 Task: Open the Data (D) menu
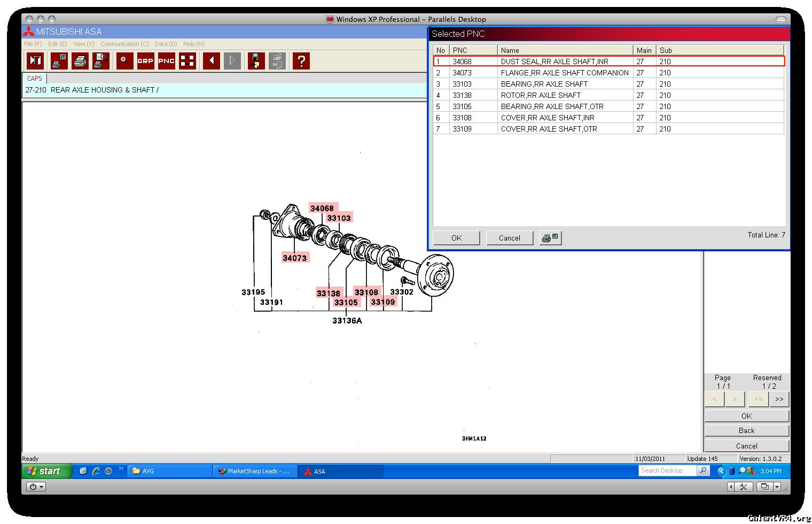point(166,44)
